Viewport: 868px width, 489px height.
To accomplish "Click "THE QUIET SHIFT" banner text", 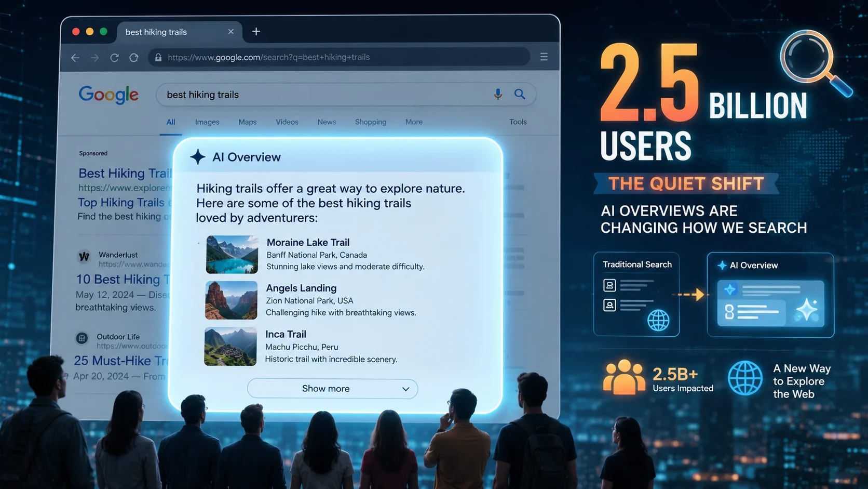I will [x=686, y=183].
